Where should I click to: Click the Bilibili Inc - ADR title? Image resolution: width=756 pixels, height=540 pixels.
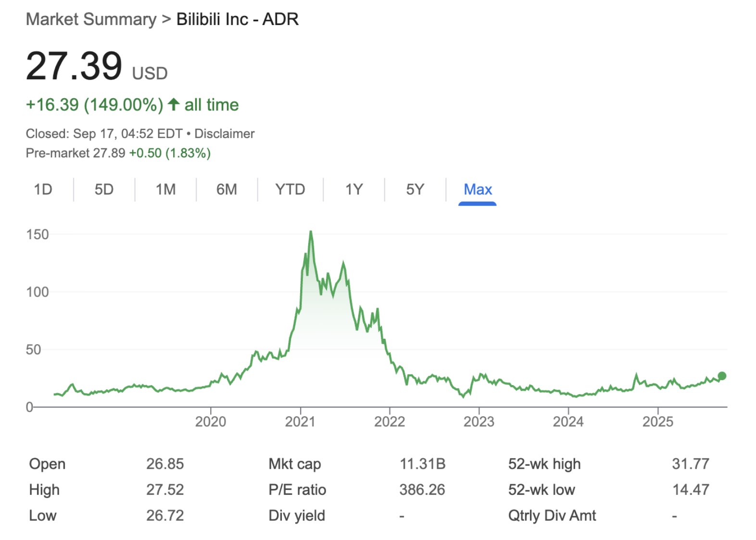(238, 19)
